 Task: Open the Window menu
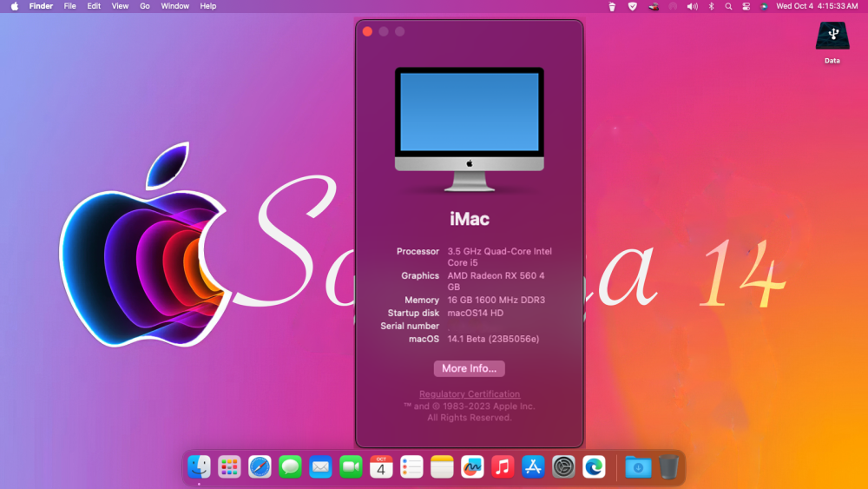[x=175, y=6]
